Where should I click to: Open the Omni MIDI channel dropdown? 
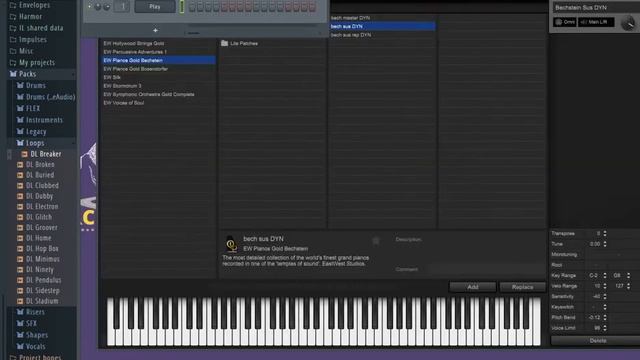(x=565, y=22)
